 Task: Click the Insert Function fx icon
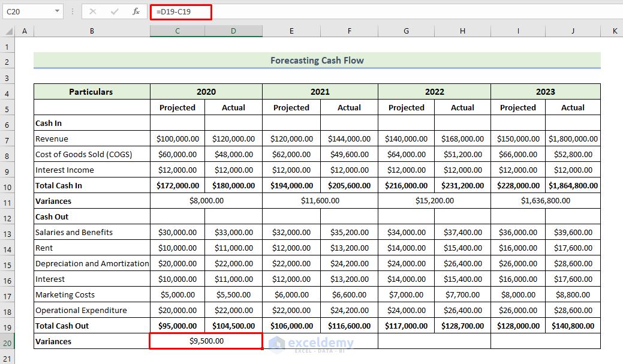(136, 11)
